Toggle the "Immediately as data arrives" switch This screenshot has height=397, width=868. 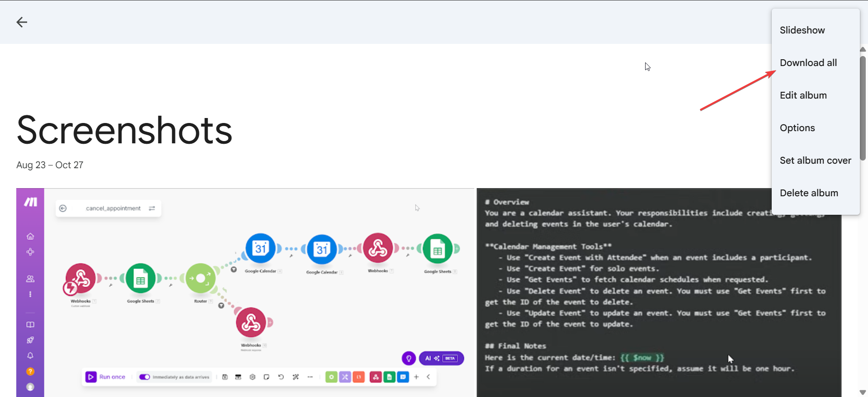(x=145, y=377)
